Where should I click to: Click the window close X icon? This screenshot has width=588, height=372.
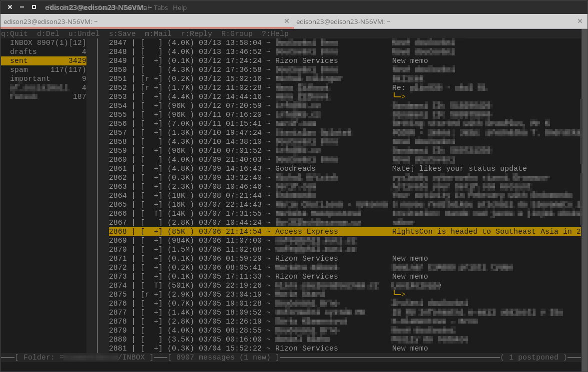10,7
